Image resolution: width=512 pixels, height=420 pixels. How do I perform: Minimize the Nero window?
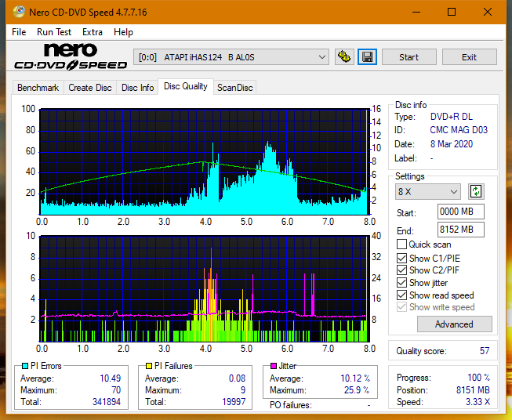pyautogui.click(x=416, y=12)
